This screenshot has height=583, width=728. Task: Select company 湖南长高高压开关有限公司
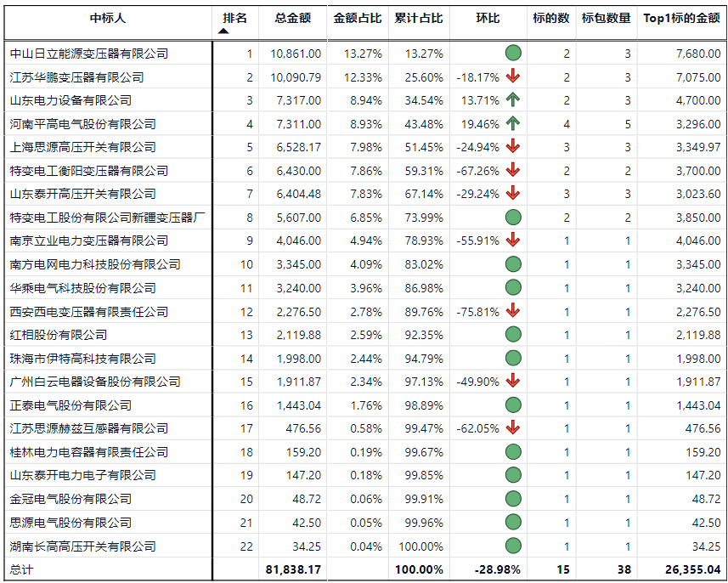coord(82,546)
